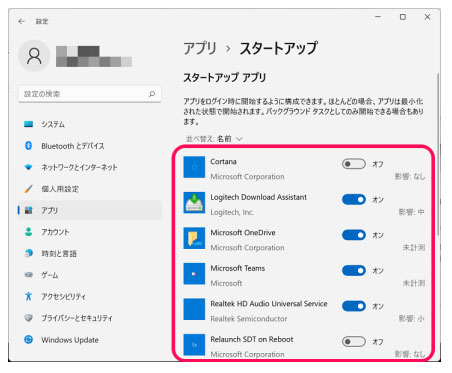Turn on the Cortana startup toggle

click(x=354, y=164)
